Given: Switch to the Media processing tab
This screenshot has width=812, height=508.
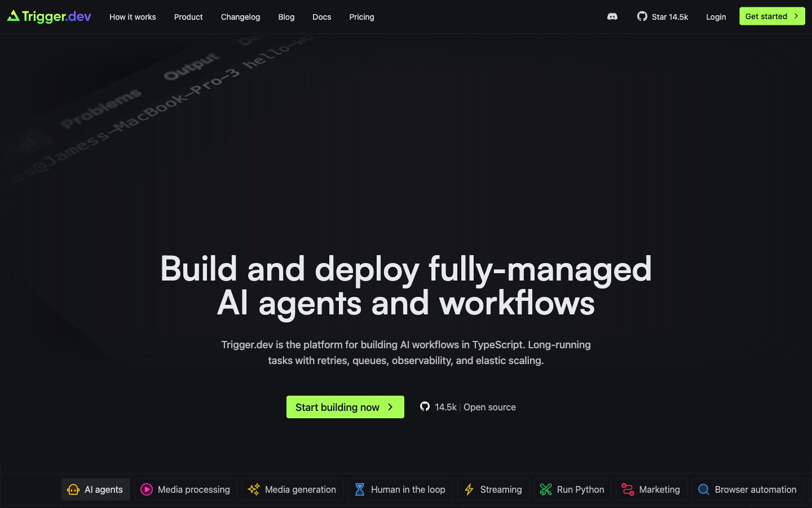Looking at the screenshot, I should click(186, 489).
